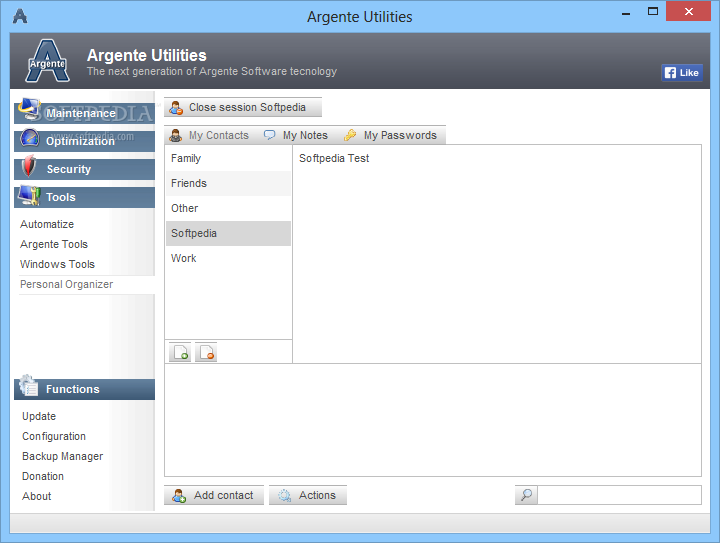
Task: Select the Work contact category
Action: tap(228, 258)
